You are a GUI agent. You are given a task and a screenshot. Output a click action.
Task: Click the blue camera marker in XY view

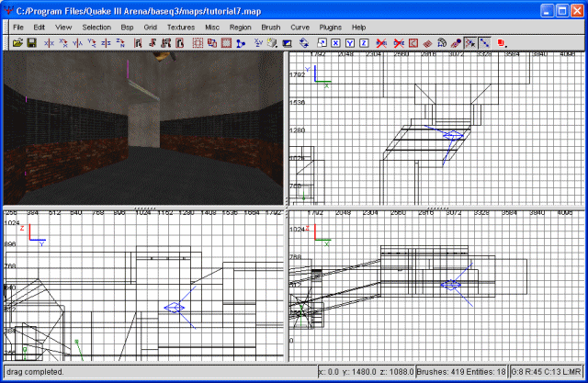(x=453, y=136)
